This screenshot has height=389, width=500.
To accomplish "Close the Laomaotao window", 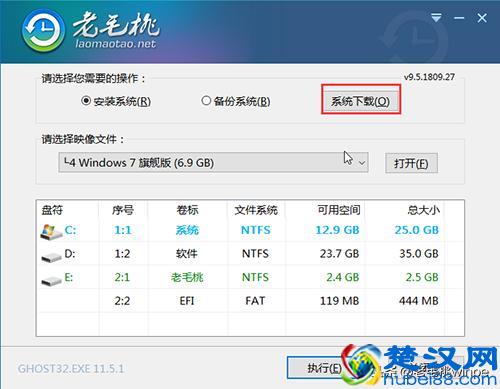I will tap(482, 18).
